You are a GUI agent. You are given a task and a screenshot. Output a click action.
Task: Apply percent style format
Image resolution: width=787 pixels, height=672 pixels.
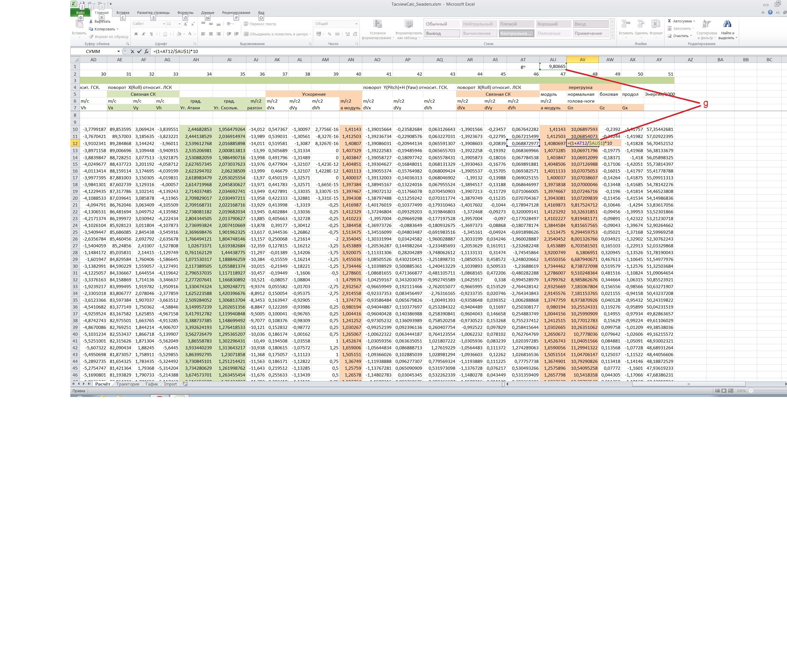tap(329, 34)
